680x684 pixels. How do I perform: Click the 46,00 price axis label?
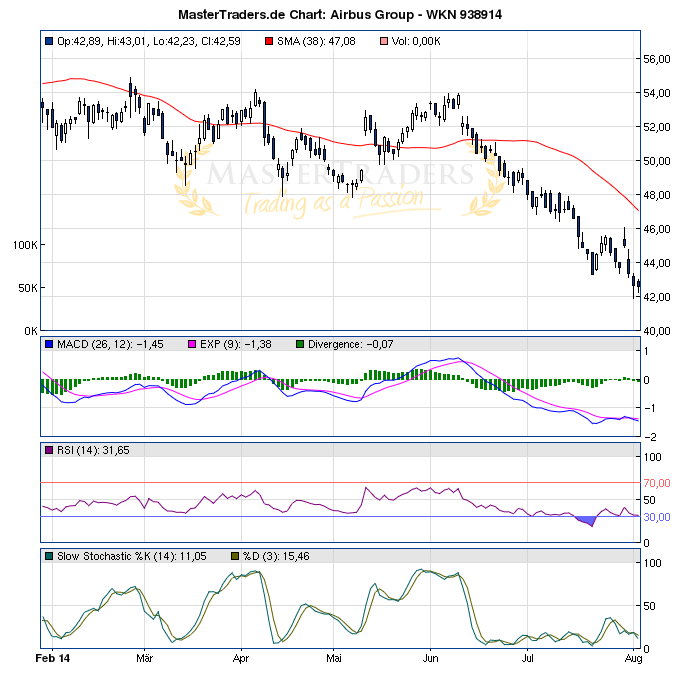657,229
